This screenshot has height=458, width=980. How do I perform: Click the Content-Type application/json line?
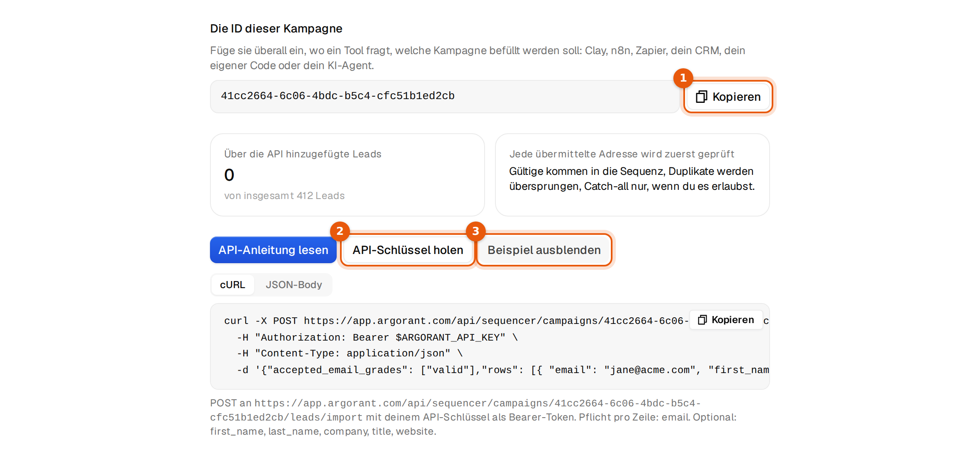tap(350, 353)
